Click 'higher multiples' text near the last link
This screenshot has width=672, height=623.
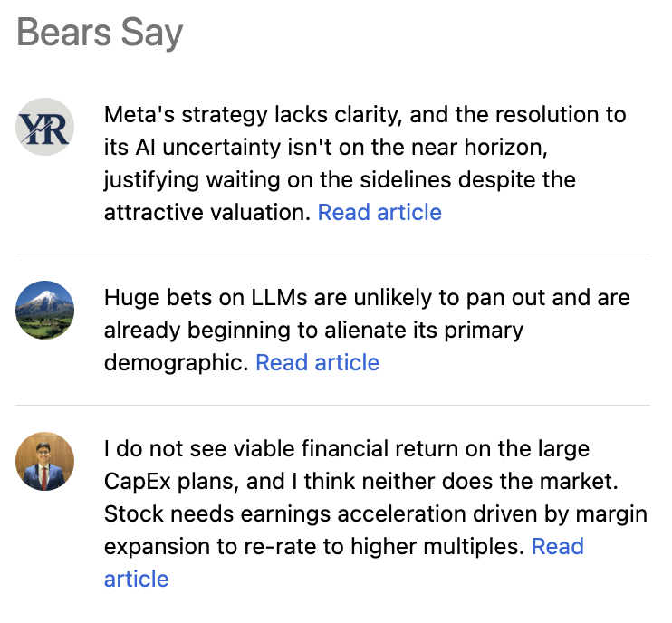pos(437,546)
